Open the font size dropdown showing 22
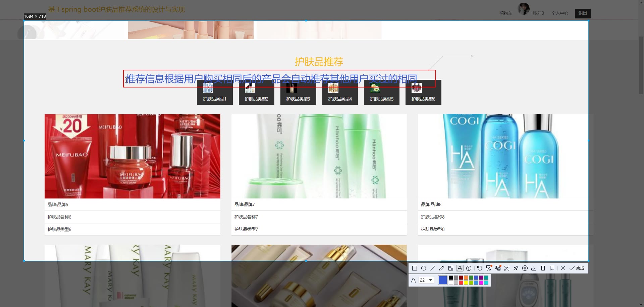 pos(426,280)
